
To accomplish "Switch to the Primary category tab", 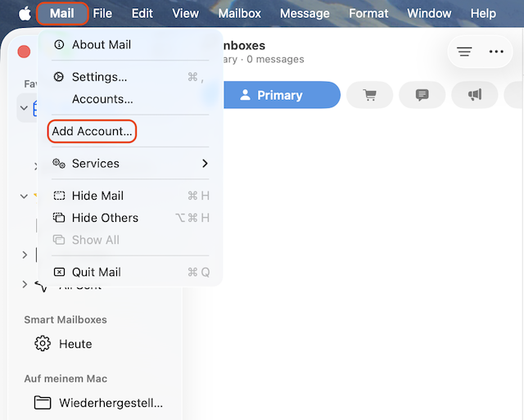I will (282, 95).
